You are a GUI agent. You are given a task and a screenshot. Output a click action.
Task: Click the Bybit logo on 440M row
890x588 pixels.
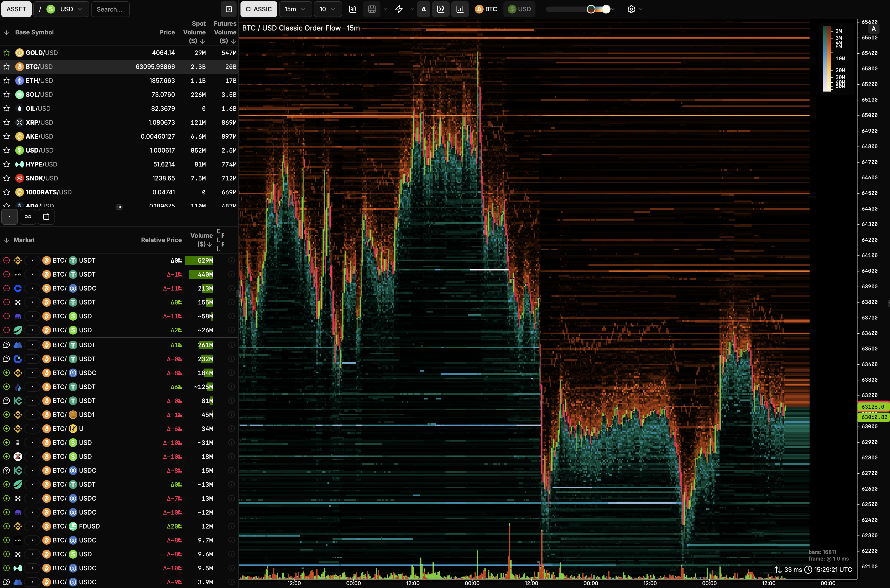pos(18,274)
